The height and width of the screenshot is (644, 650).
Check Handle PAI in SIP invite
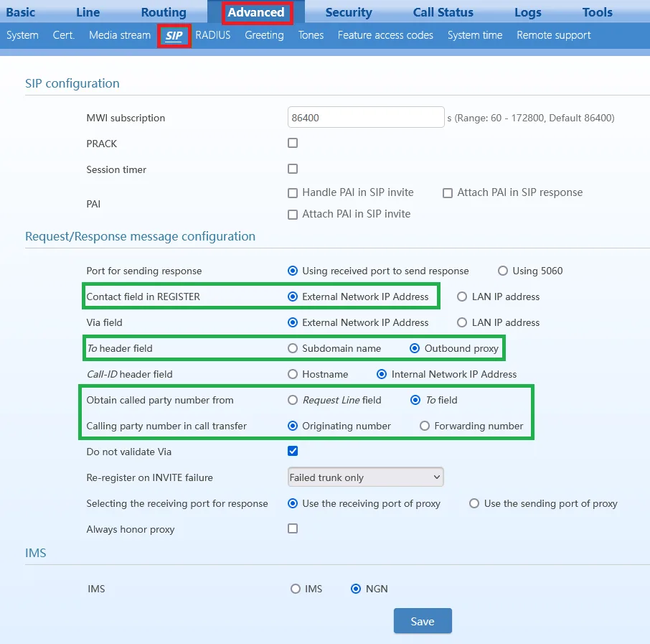(293, 193)
